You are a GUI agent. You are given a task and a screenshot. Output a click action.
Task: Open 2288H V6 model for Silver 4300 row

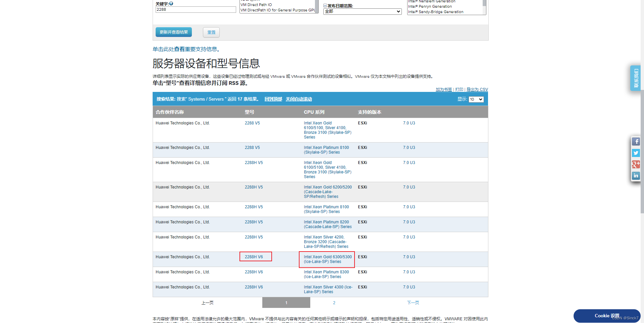[x=254, y=287]
